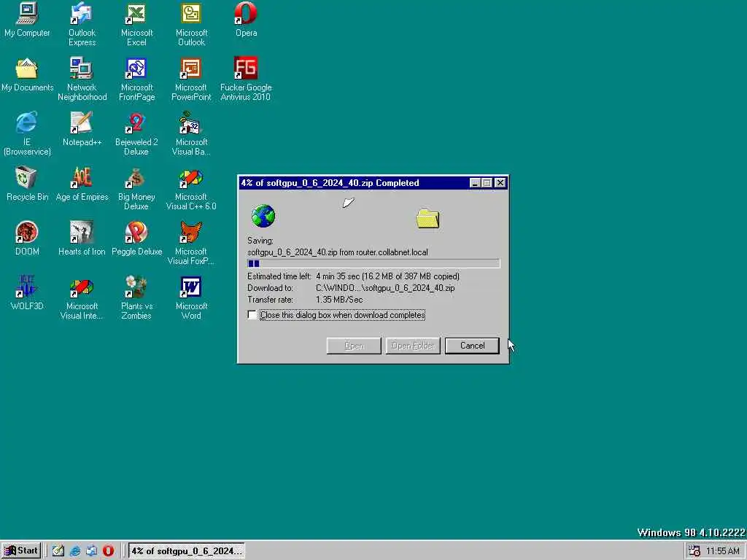Viewport: 747px width, 560px height.
Task: Cancel the softgpu zip download
Action: 472,346
